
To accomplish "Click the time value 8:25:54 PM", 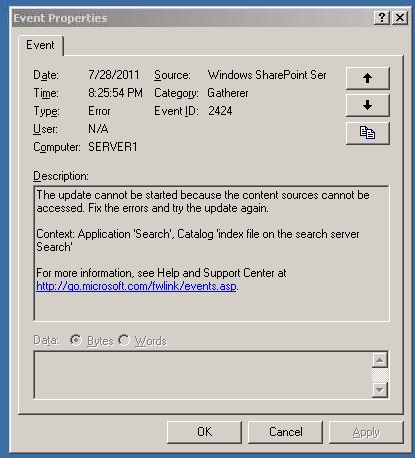I will point(115,93).
